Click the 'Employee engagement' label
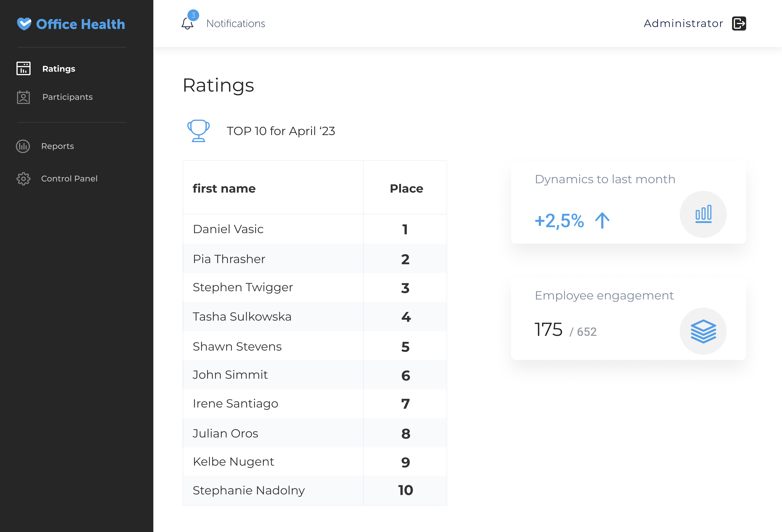Image resolution: width=782 pixels, height=532 pixels. (604, 296)
